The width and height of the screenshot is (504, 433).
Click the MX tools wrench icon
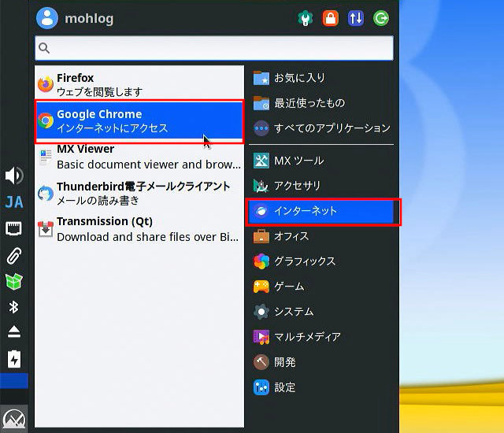pyautogui.click(x=261, y=161)
